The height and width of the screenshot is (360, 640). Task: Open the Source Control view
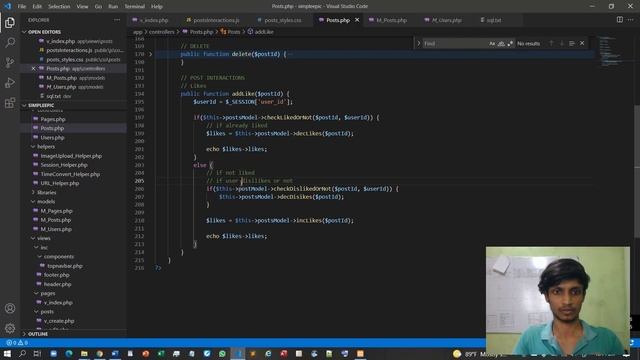click(10, 62)
